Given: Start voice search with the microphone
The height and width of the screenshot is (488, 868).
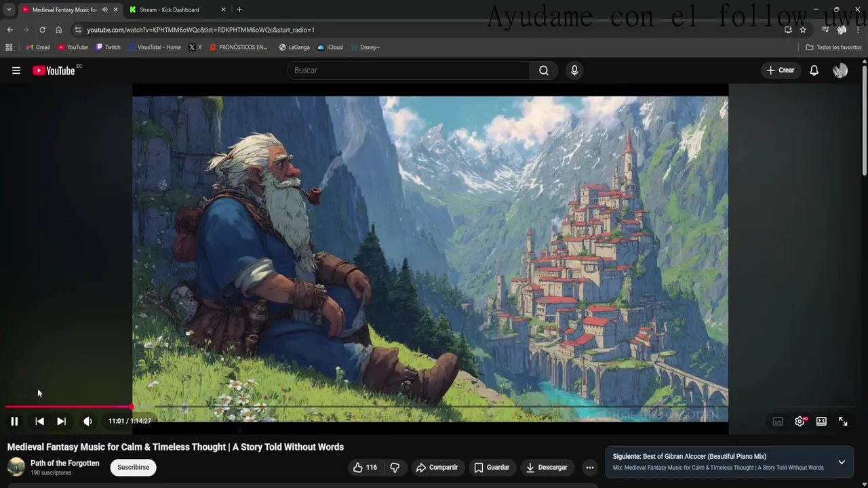Looking at the screenshot, I should pos(574,70).
